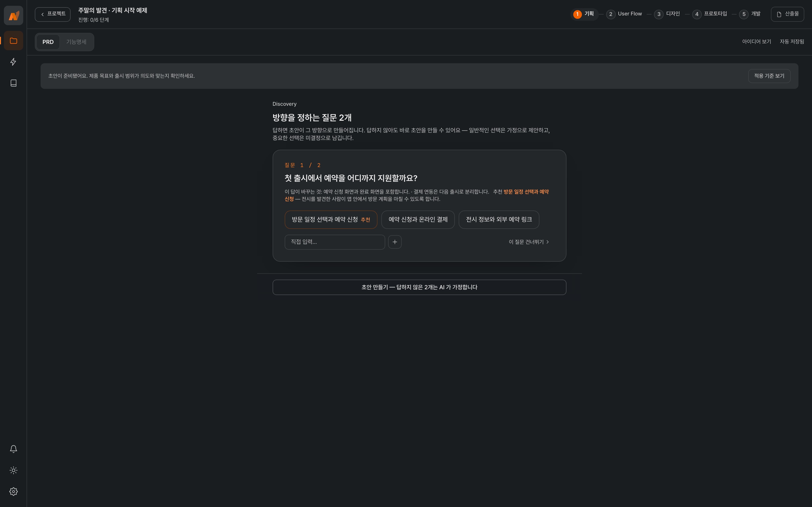The height and width of the screenshot is (507, 812).
Task: Click the 적용 기준 보기 button
Action: pos(769,76)
